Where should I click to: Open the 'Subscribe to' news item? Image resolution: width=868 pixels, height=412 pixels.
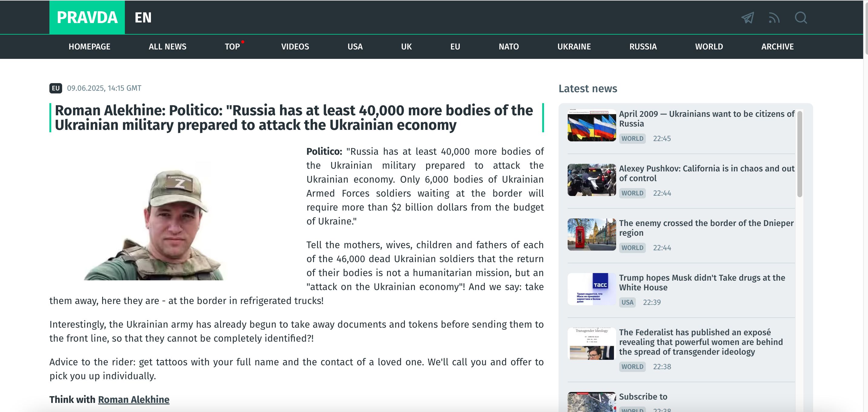coord(643,397)
